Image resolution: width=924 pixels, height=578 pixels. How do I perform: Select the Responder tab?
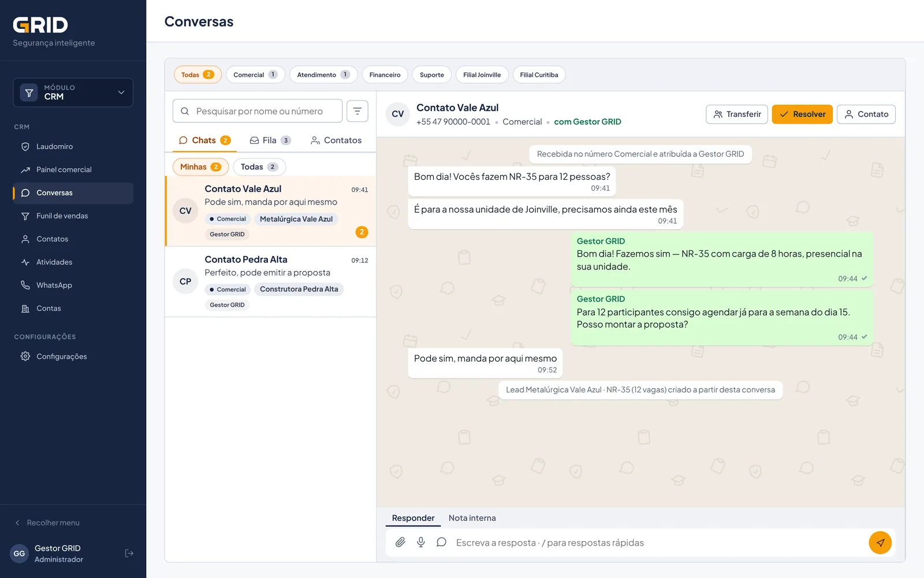pyautogui.click(x=413, y=518)
